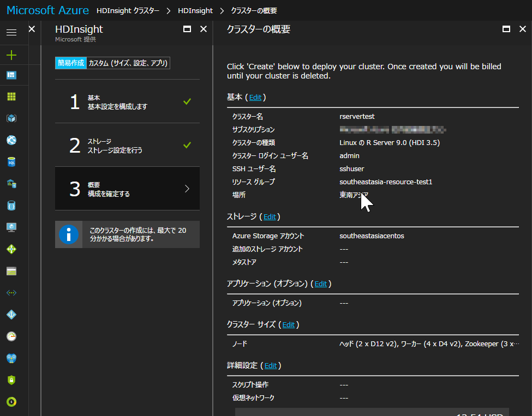Open All resources grid icon
Screen dimensions: 532x416
11,97
